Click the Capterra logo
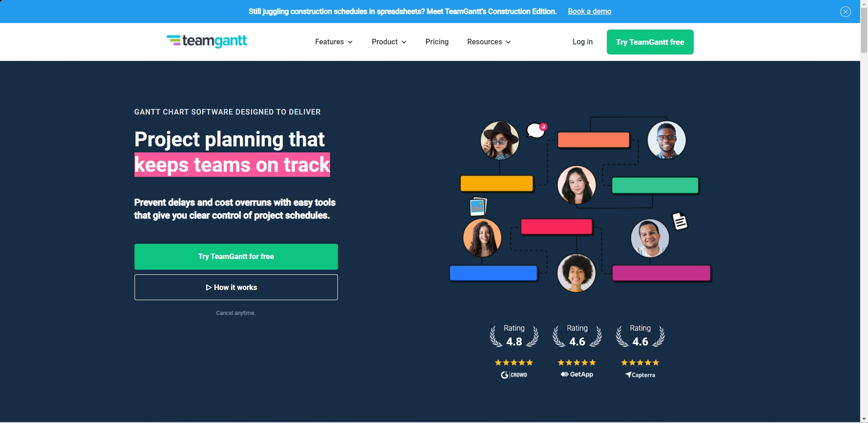This screenshot has width=868, height=423. pos(640,375)
